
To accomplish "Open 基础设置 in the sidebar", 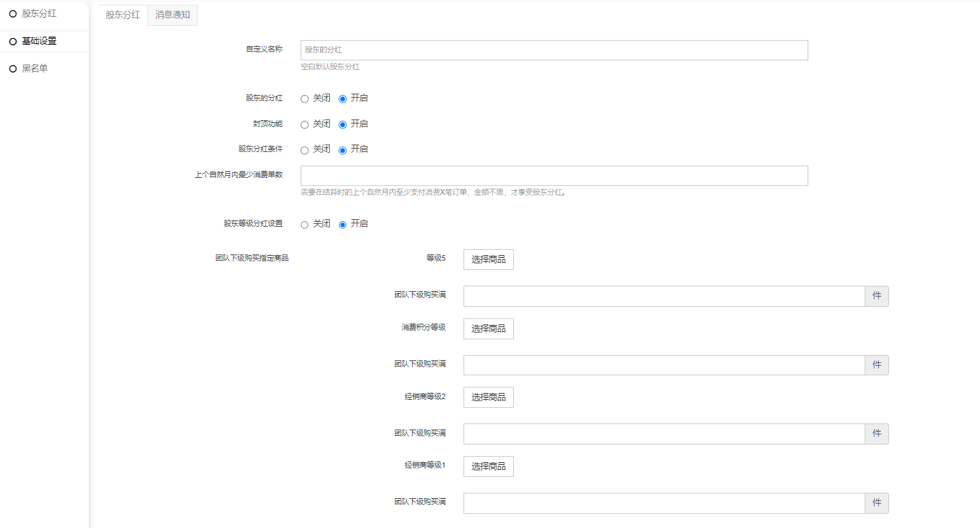I will [x=39, y=41].
